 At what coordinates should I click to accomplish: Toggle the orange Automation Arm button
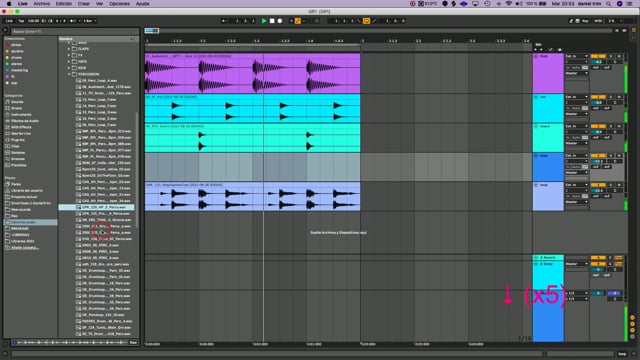coord(298,21)
